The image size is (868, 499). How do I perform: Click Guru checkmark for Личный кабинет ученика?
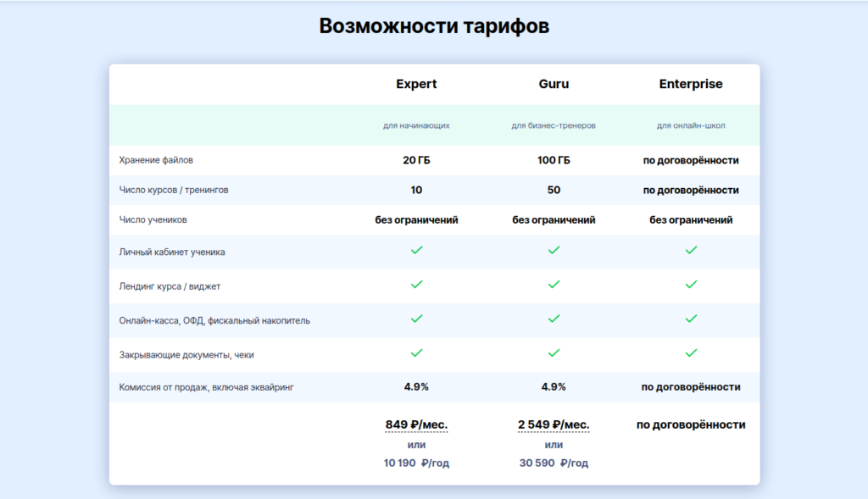click(x=554, y=250)
